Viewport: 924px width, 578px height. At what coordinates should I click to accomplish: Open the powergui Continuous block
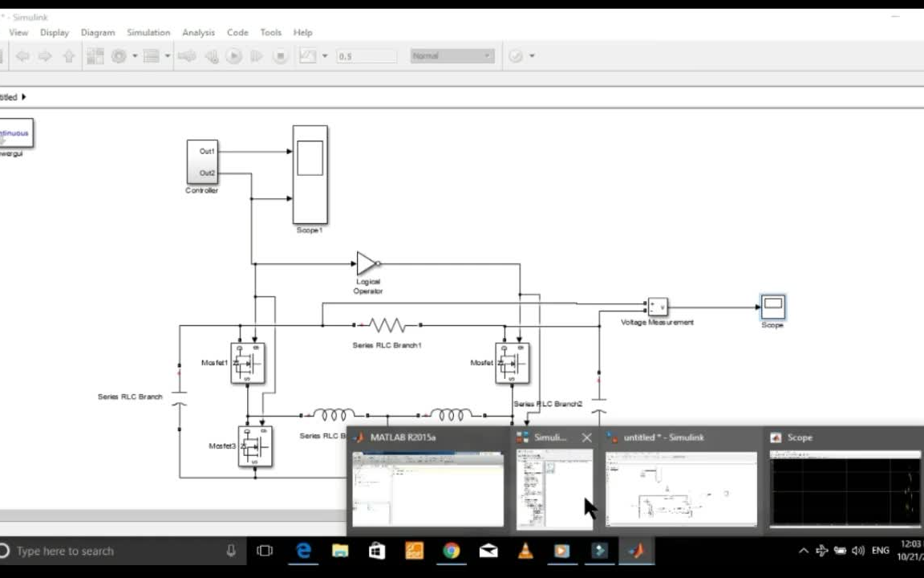(14, 132)
